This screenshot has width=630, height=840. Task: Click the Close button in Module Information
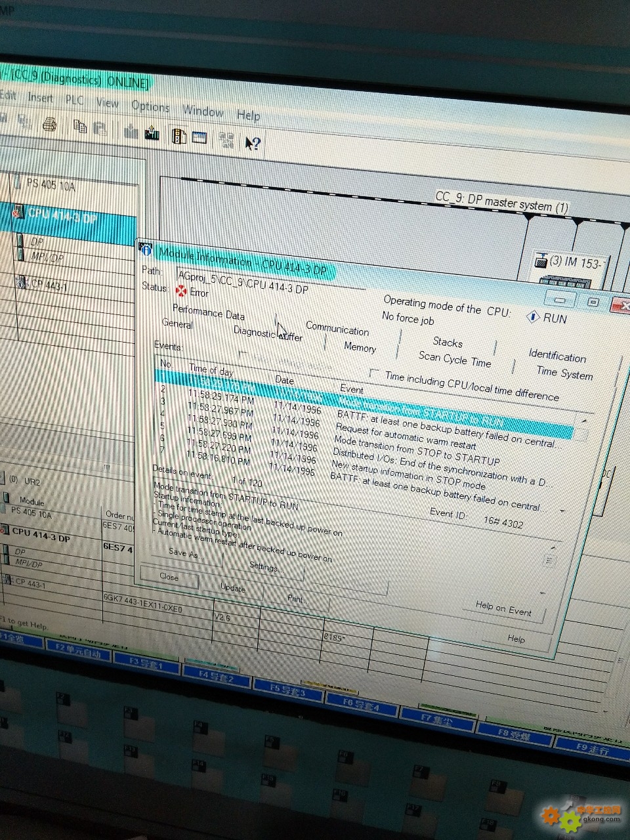(169, 577)
